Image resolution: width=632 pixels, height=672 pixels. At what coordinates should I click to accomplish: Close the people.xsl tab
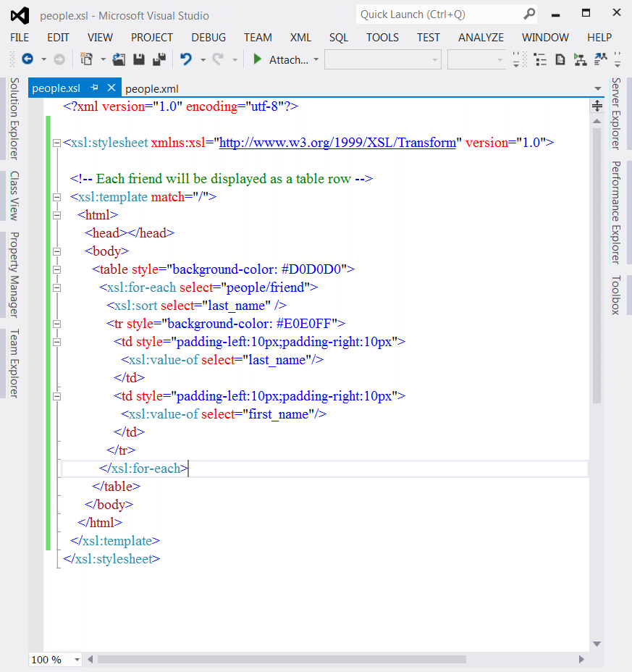tap(111, 88)
